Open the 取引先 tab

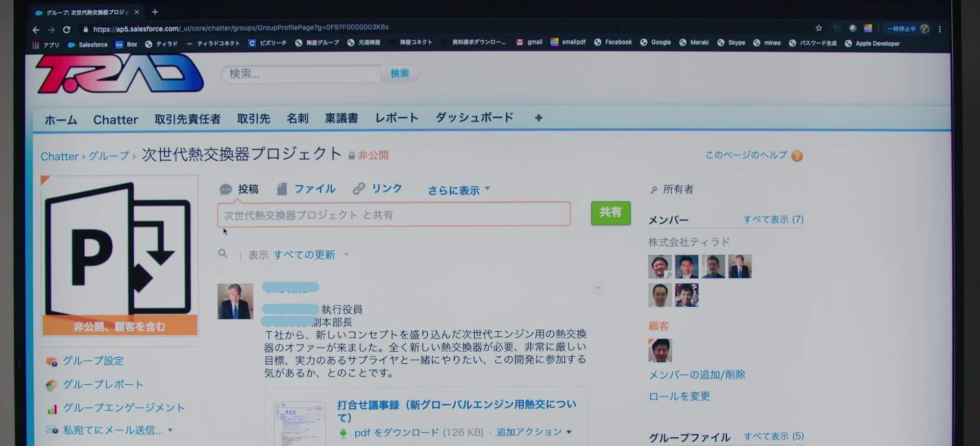tap(254, 119)
